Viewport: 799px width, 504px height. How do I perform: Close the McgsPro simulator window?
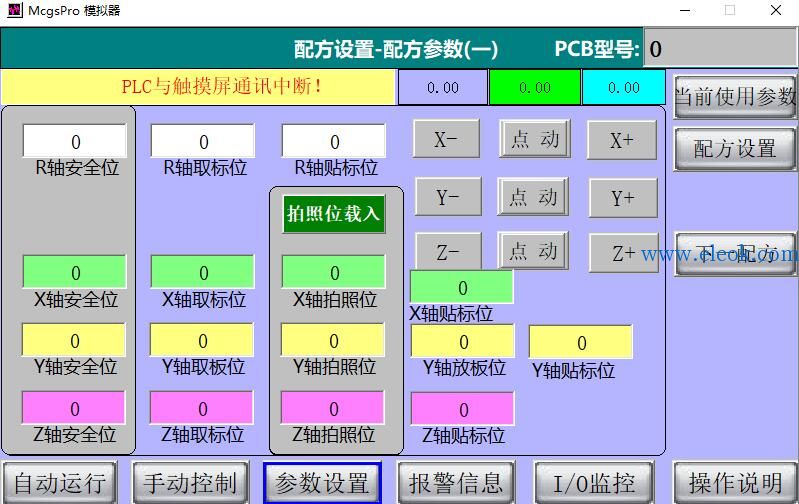coord(776,10)
